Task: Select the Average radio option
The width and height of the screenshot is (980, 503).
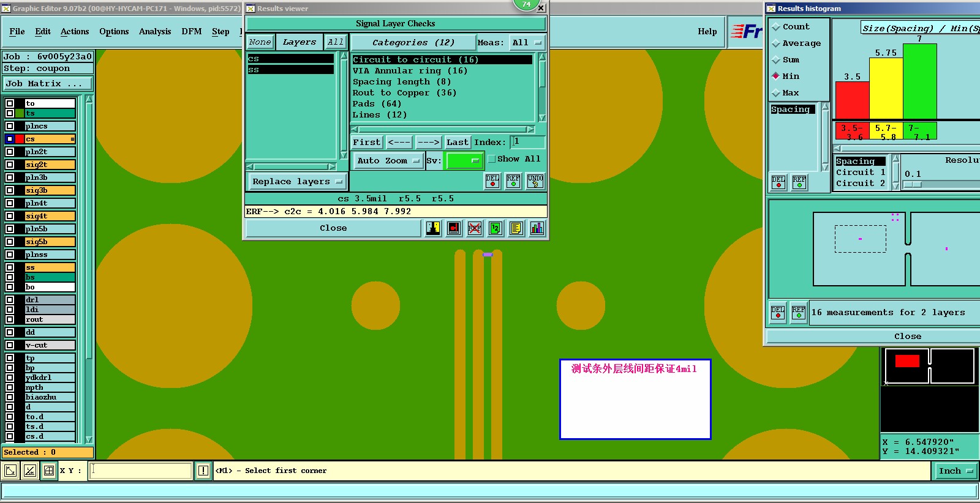Action: click(776, 43)
